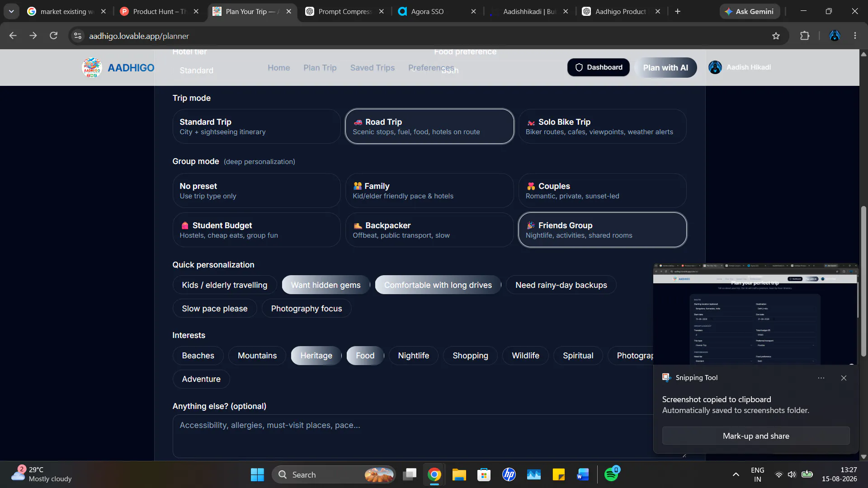The image size is (868, 488).
Task: Open the tab search dropdown arrow
Action: pyautogui.click(x=11, y=11)
